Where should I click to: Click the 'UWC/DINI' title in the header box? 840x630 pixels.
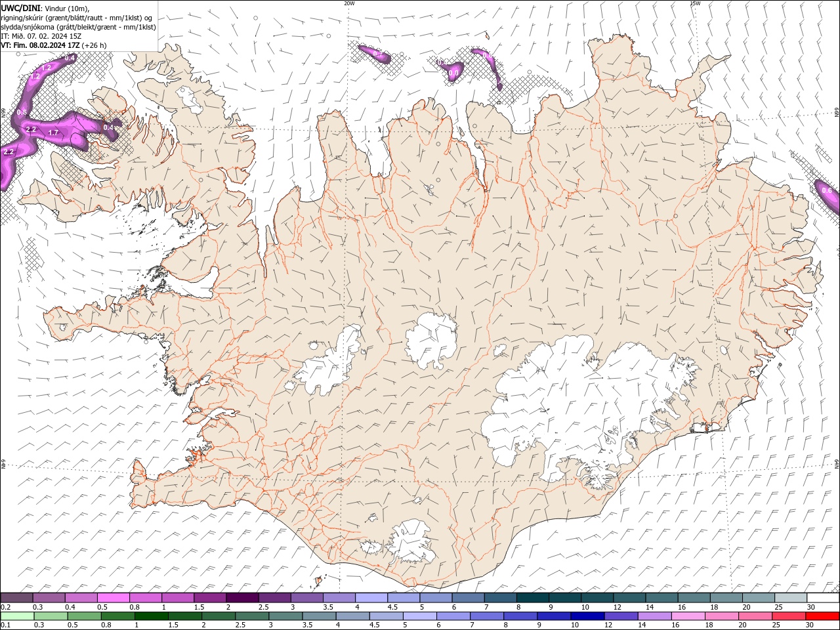coord(21,7)
